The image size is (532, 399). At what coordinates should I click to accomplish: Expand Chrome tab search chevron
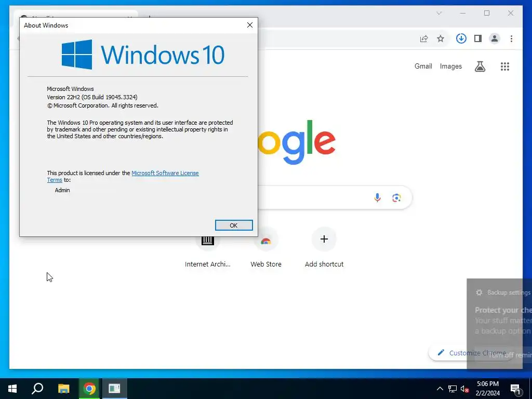click(438, 13)
